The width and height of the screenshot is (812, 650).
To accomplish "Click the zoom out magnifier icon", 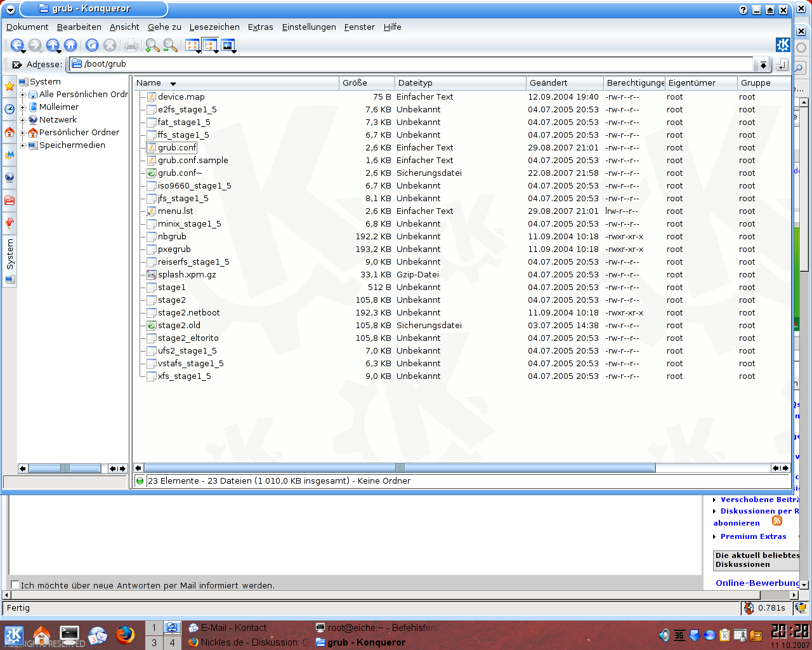I will pos(170,45).
